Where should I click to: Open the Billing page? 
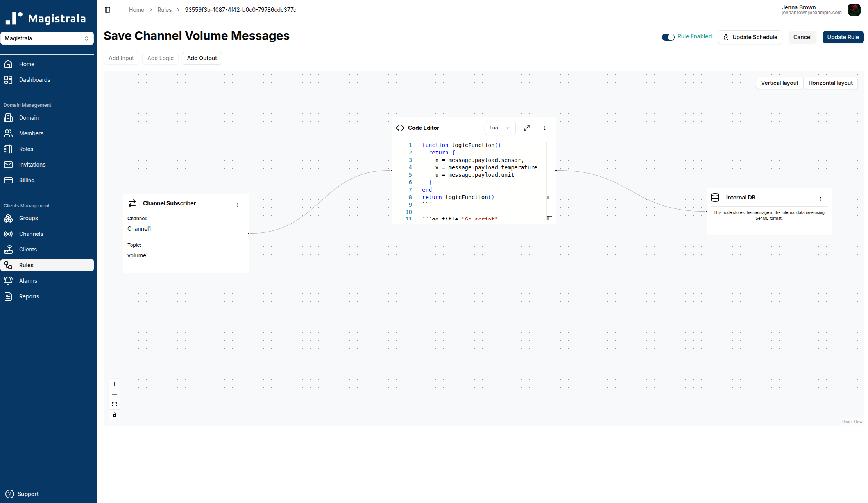27,180
